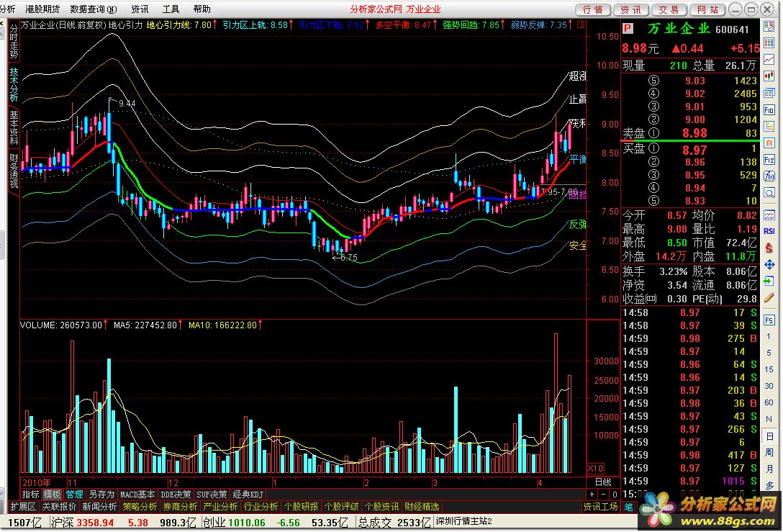This screenshot has width=783, height=532.
Task: Click the green arrow import icon
Action: [769, 281]
